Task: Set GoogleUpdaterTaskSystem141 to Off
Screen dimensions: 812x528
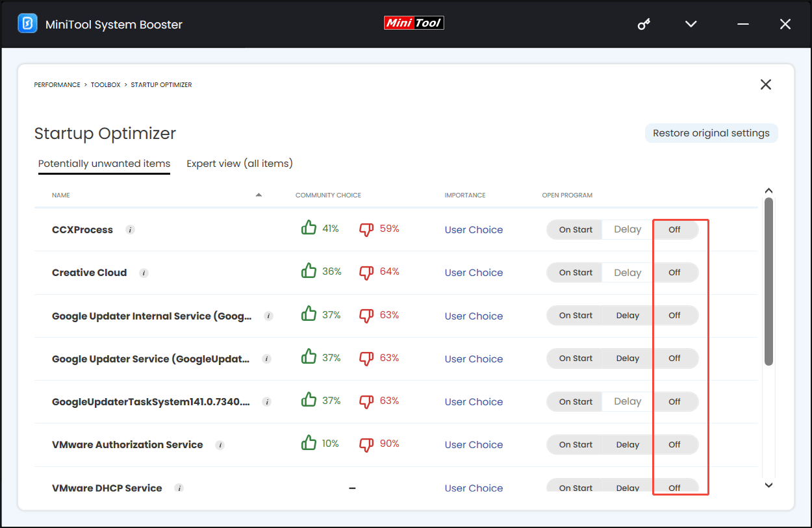Action: (x=675, y=402)
